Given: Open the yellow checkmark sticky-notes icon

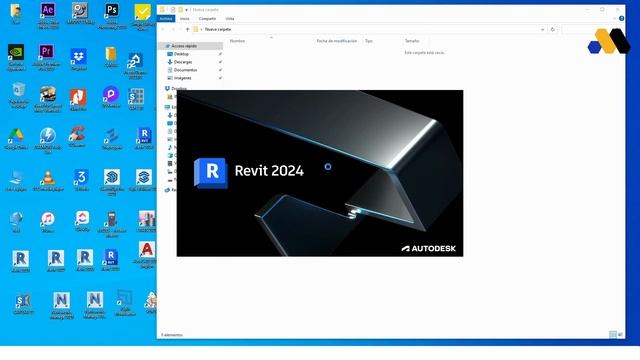Looking at the screenshot, I should pyautogui.click(x=142, y=12).
